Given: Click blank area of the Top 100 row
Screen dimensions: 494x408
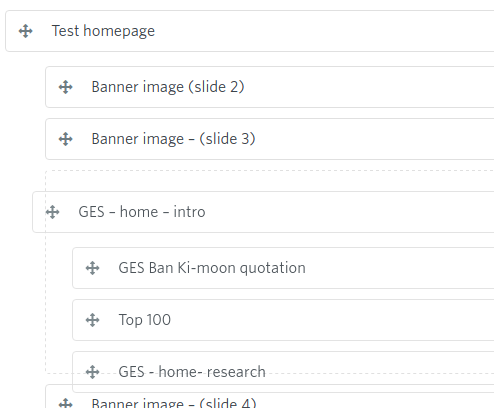Looking at the screenshot, I should [333, 320].
